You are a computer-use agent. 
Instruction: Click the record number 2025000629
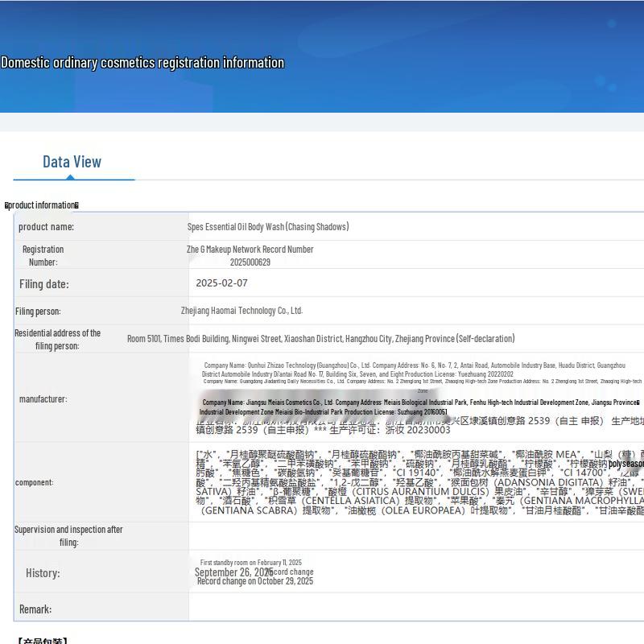click(250, 262)
